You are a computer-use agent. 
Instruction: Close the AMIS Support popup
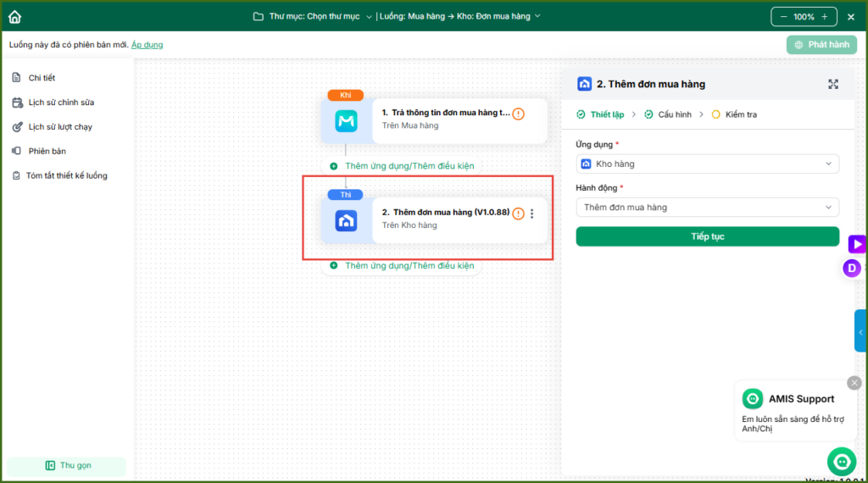854,383
